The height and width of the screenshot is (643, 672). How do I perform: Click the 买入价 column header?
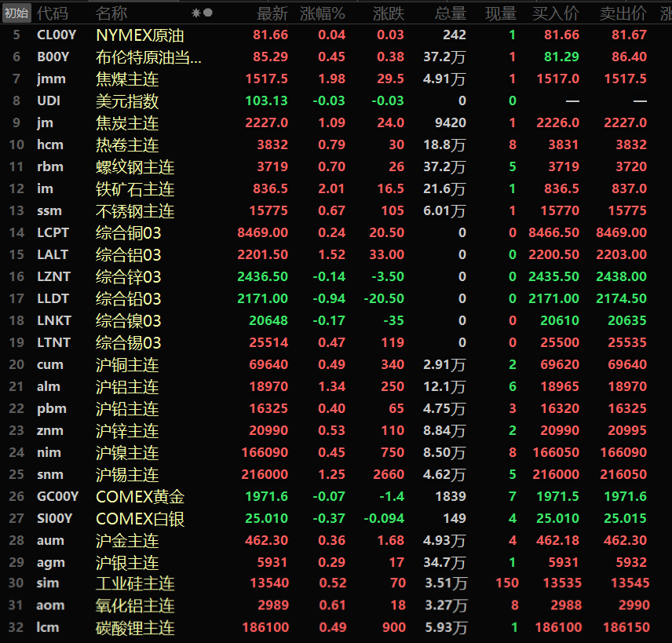click(556, 13)
